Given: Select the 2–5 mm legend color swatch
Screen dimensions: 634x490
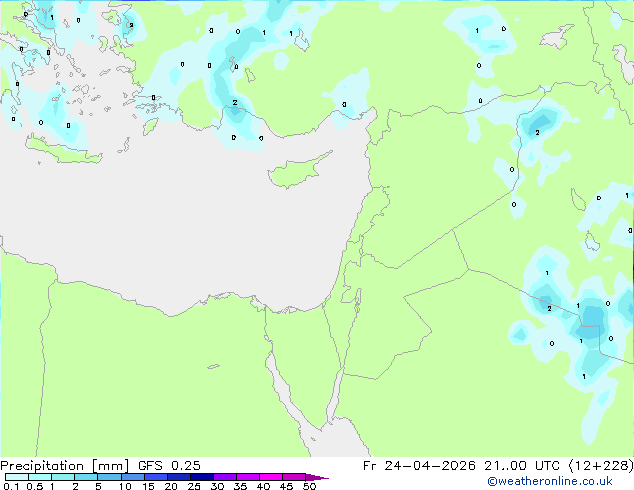Looking at the screenshot, I should pos(86,477).
